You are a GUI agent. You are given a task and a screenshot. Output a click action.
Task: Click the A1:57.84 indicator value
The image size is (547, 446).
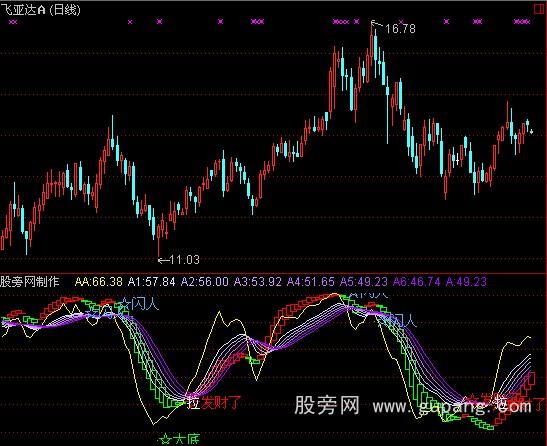click(x=151, y=282)
